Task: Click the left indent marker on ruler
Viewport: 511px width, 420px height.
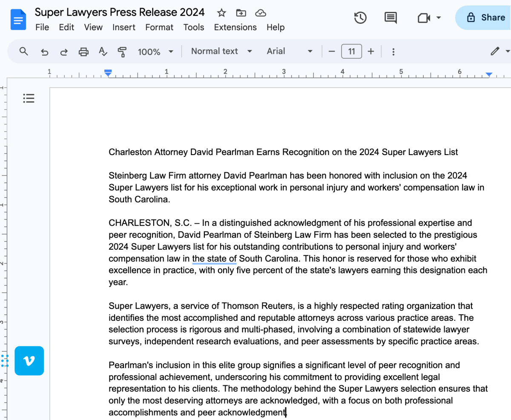Action: (x=108, y=74)
